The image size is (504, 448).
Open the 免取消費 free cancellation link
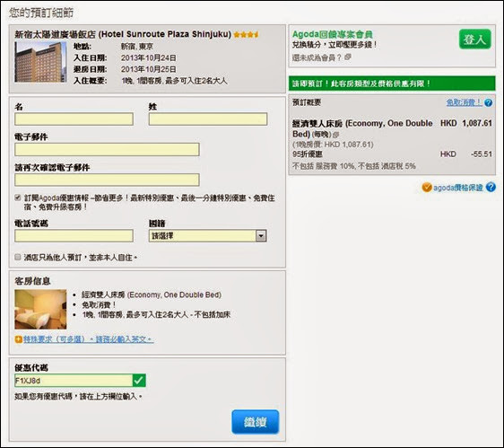tap(465, 102)
